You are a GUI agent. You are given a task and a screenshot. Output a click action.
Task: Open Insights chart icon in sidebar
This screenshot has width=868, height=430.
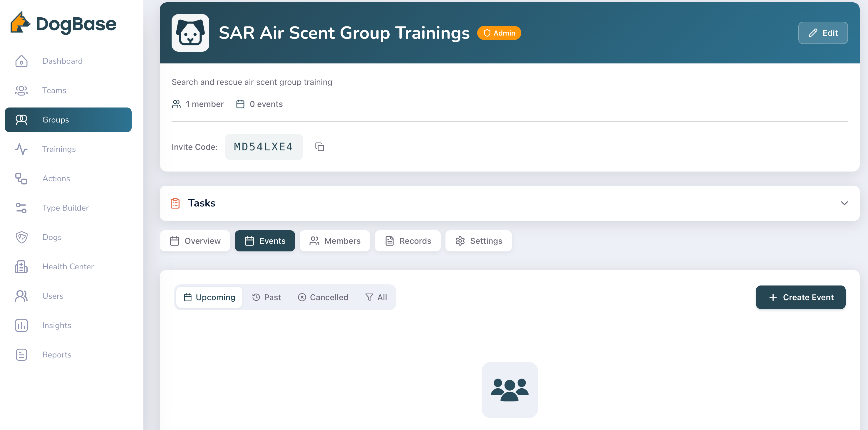(x=21, y=325)
